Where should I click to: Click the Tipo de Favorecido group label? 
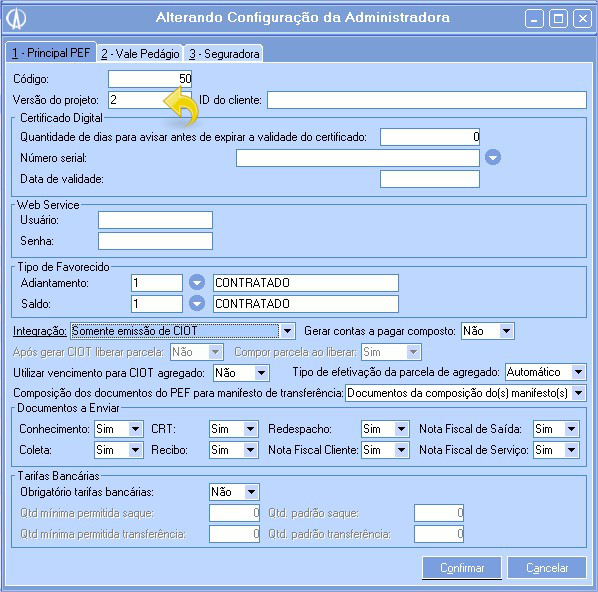click(x=63, y=267)
